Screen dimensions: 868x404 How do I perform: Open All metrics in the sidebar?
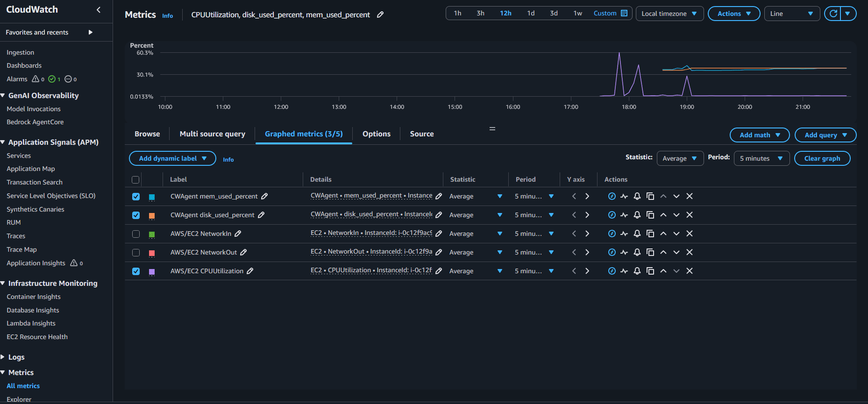(x=23, y=386)
